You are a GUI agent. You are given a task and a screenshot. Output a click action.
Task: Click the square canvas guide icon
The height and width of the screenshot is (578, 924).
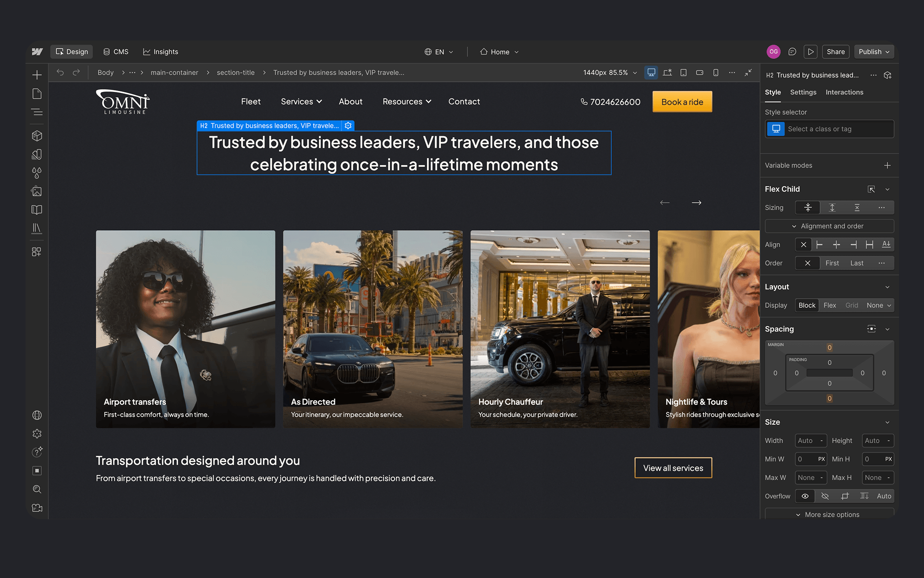click(x=37, y=471)
